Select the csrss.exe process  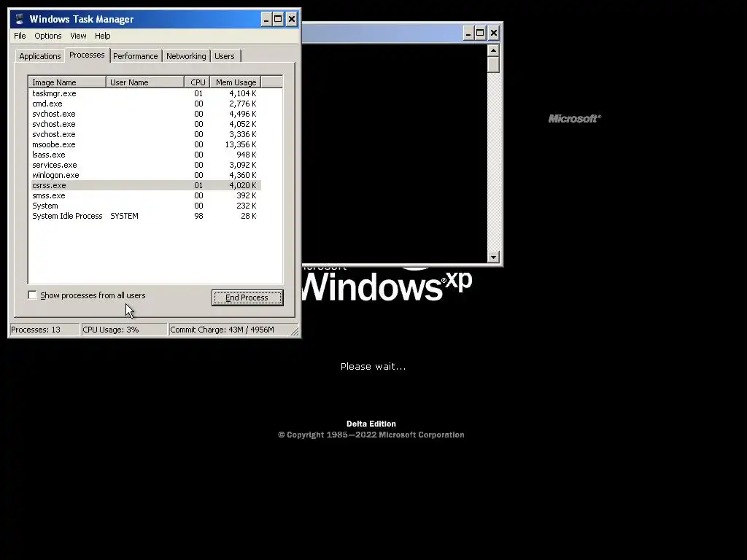(146, 185)
